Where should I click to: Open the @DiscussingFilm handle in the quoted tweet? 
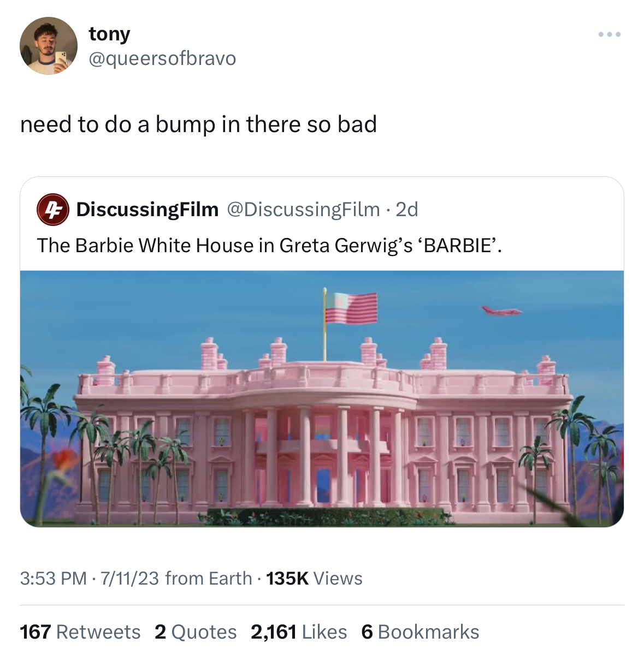pyautogui.click(x=303, y=210)
